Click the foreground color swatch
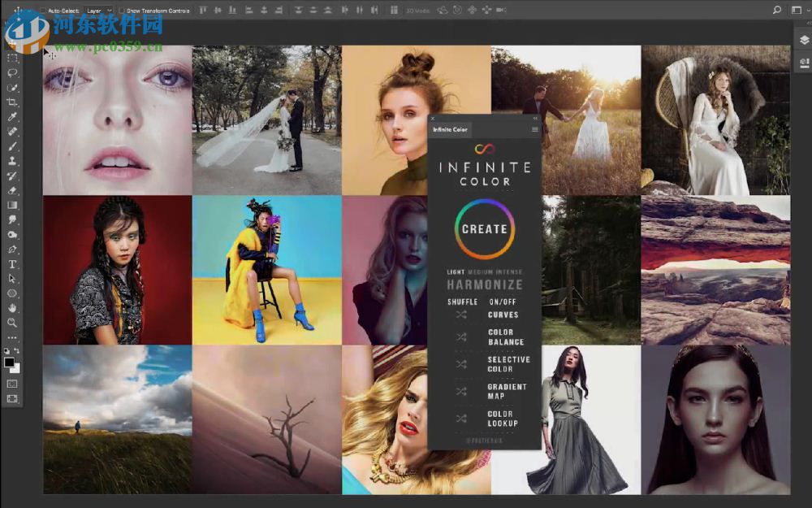 pos(9,362)
